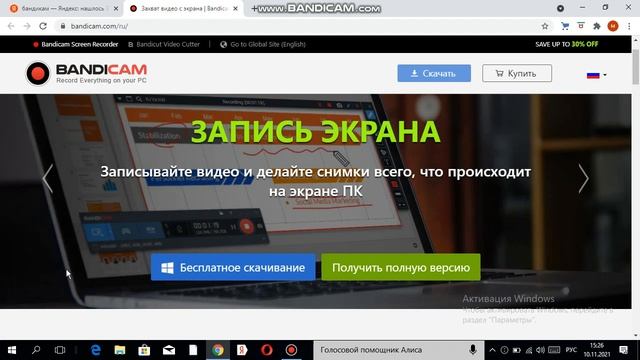Click Получить полную версию button
The width and height of the screenshot is (640, 360).
click(x=401, y=267)
